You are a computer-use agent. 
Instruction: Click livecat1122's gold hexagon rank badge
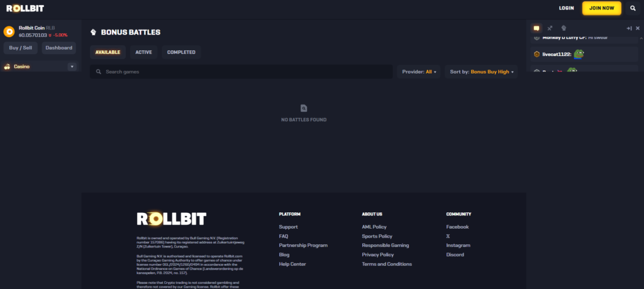(536, 54)
